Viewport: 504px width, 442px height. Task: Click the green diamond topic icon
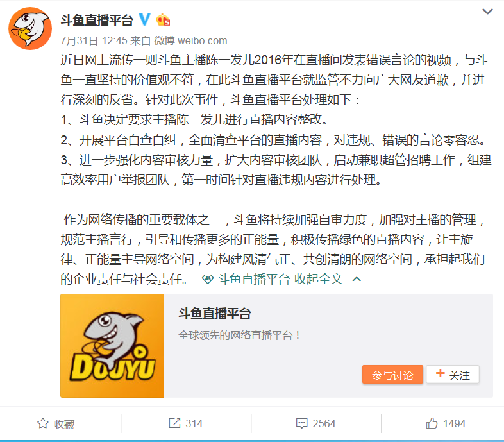coord(208,279)
